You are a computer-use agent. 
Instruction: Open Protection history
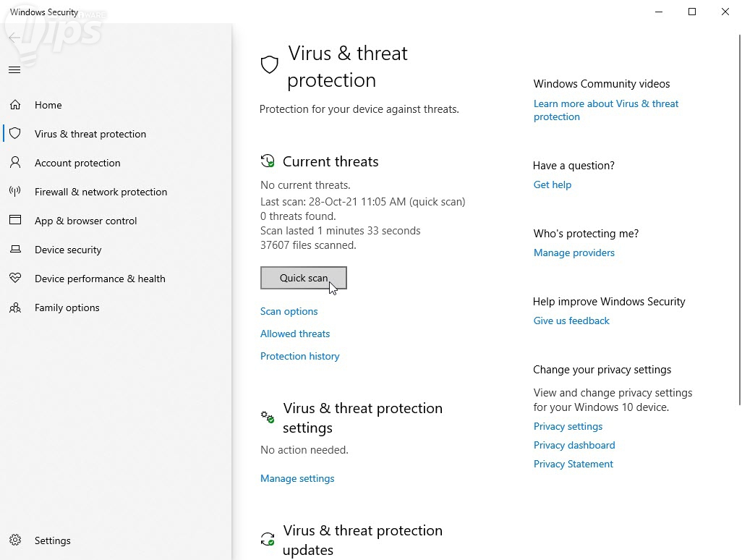tap(299, 356)
